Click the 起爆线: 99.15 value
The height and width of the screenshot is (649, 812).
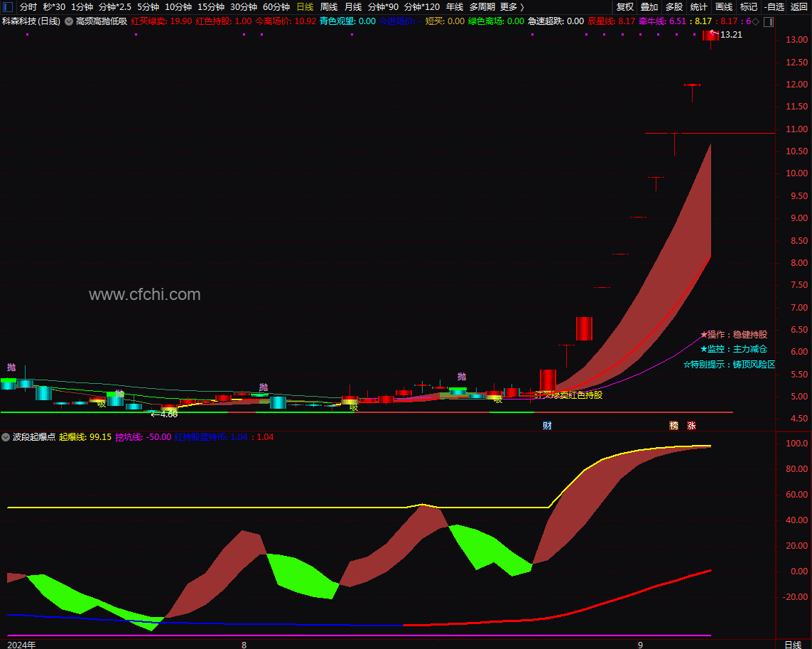click(x=85, y=437)
